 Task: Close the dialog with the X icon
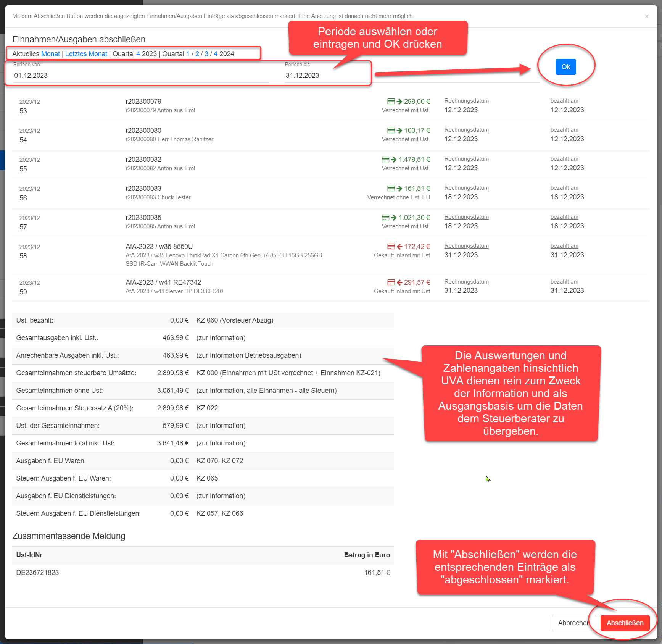[646, 16]
